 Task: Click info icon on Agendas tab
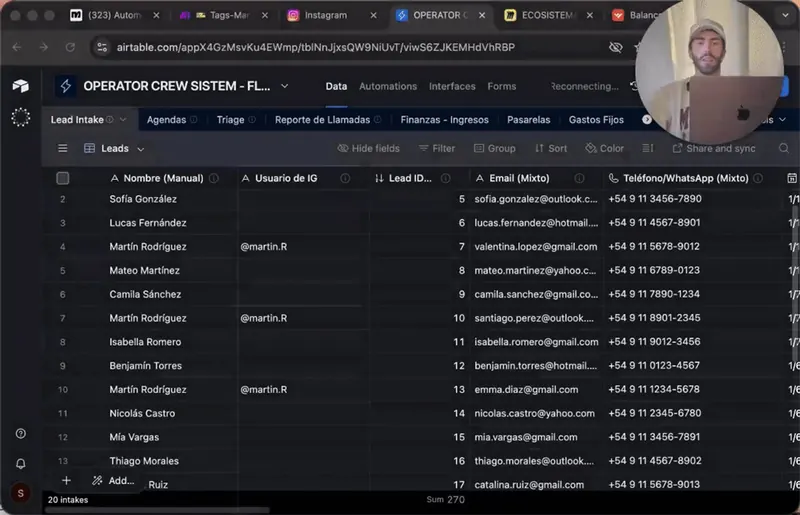(194, 119)
